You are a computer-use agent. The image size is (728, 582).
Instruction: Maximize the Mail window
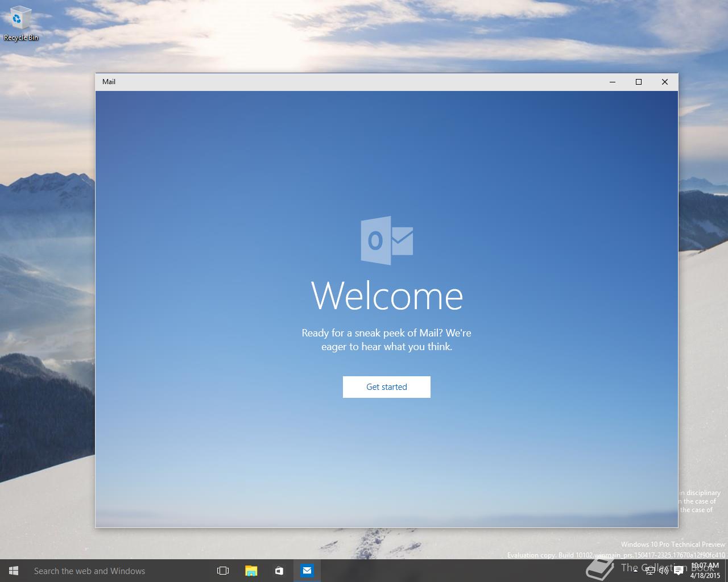pyautogui.click(x=639, y=82)
